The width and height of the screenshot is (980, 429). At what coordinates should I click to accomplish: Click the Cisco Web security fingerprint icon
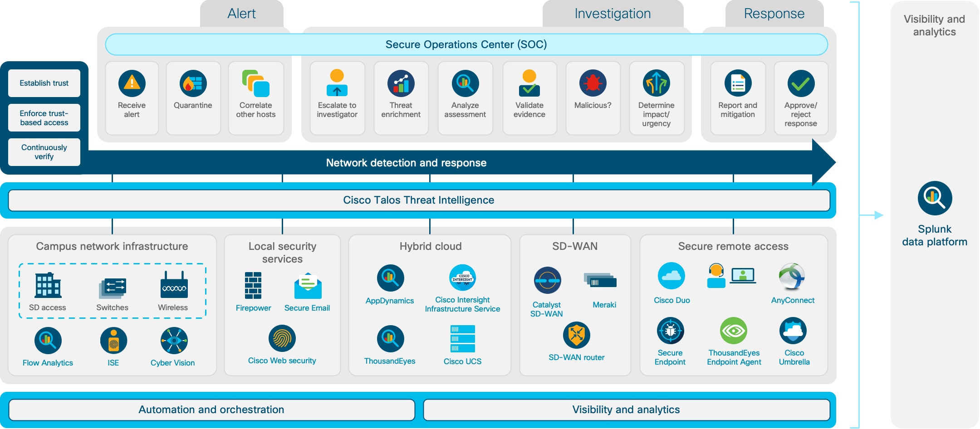(x=282, y=338)
